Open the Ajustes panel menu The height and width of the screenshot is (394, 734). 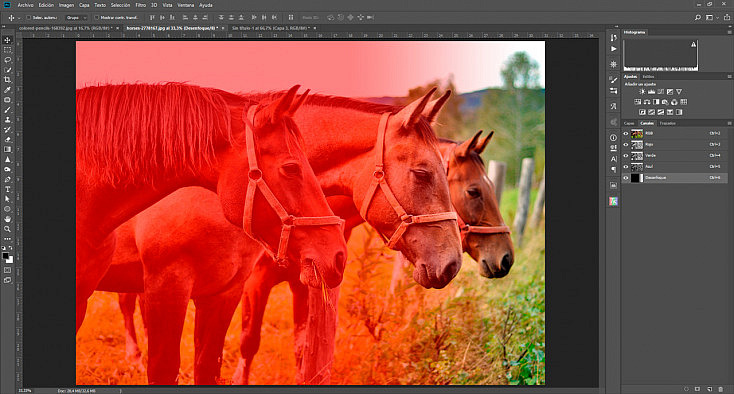tap(729, 76)
